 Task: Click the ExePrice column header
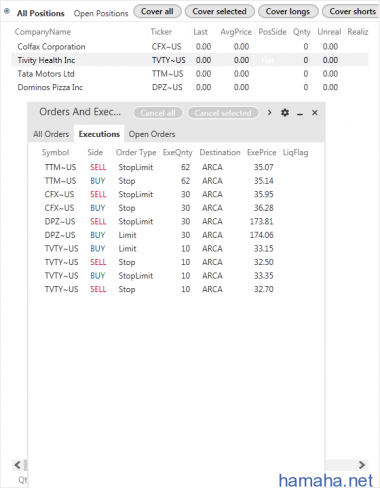[262, 153]
